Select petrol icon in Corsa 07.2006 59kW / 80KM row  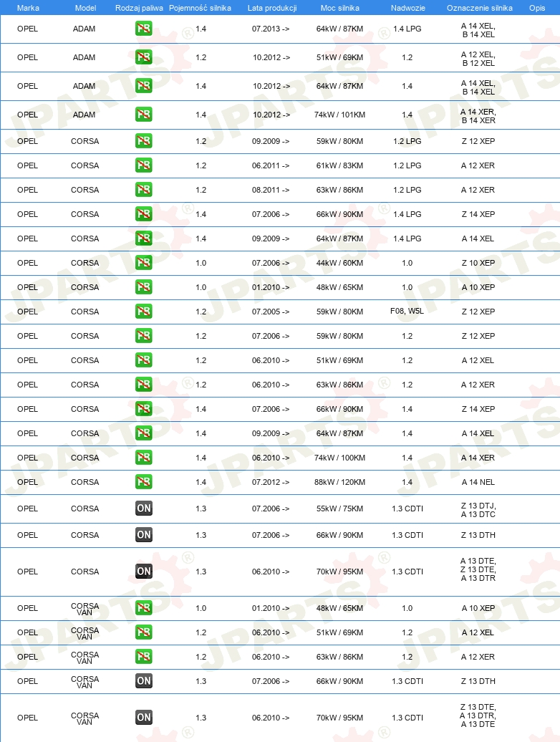pos(144,336)
